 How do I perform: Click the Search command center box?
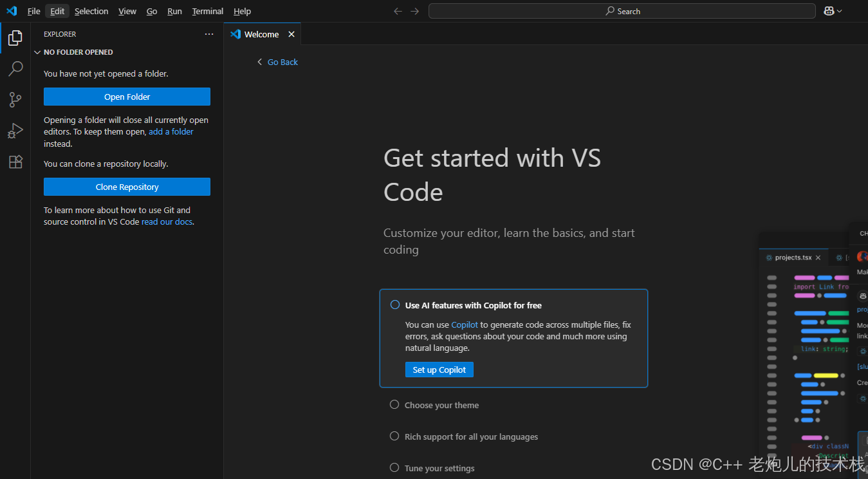click(622, 11)
